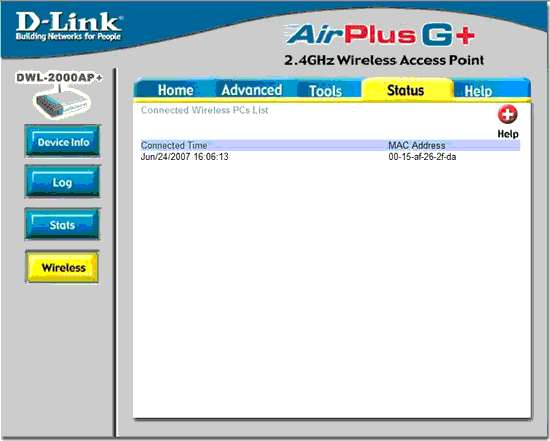Select the MAC address 00-15-af-26-2f-da entry

click(422, 156)
